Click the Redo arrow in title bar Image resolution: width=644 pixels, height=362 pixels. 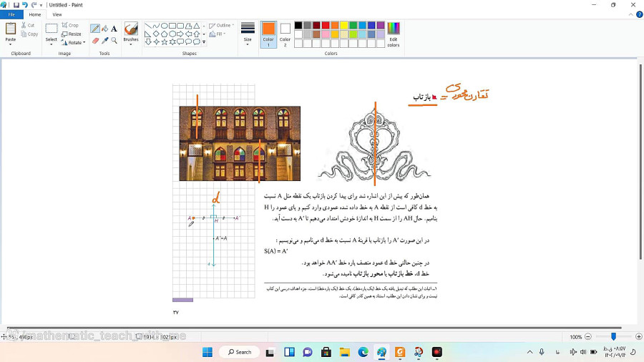(x=34, y=5)
